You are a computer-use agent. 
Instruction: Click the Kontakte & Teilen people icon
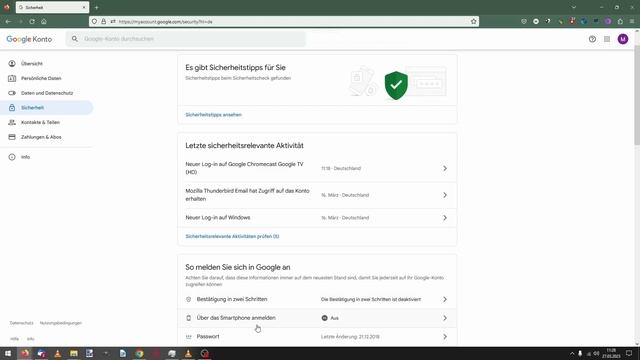coord(12,122)
